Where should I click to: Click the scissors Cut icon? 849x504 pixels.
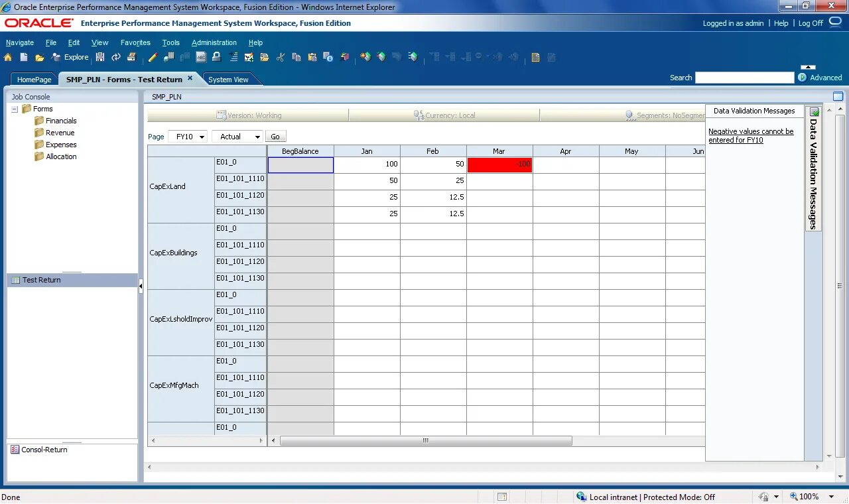(281, 57)
